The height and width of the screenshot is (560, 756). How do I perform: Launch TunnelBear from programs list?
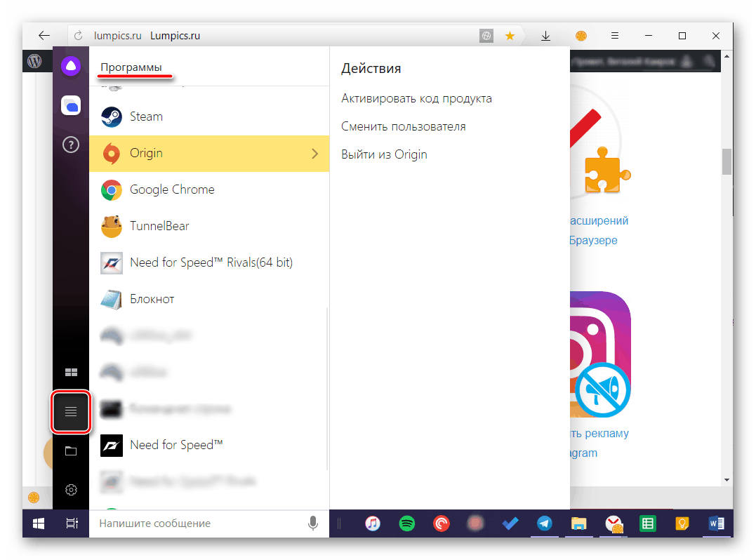point(209,226)
